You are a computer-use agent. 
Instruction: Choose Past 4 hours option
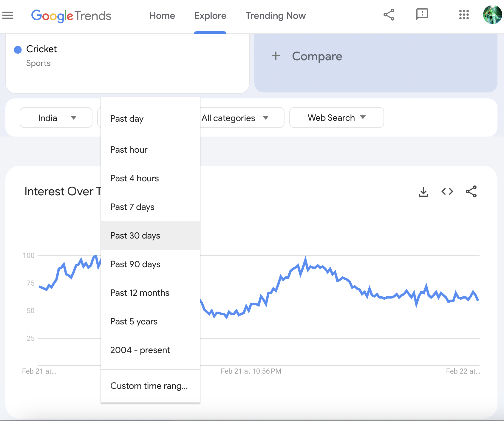[x=151, y=178]
